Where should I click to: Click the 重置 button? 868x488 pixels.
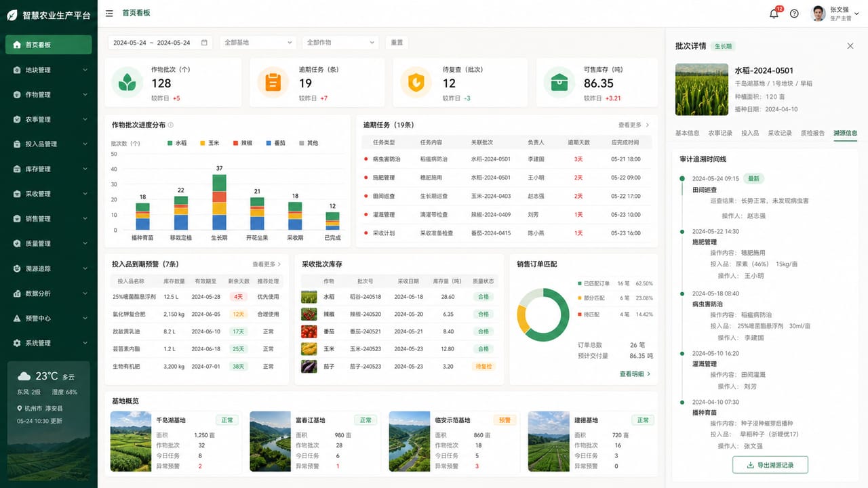click(397, 43)
